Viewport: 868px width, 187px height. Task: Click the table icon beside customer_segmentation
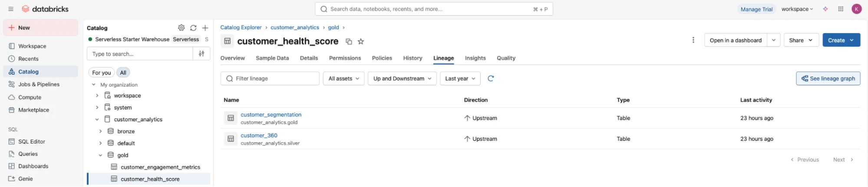[231, 118]
